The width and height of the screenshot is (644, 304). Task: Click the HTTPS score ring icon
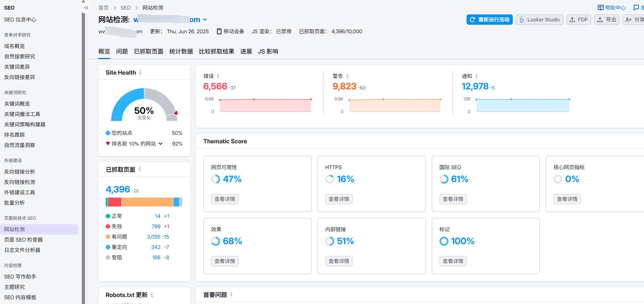pyautogui.click(x=330, y=179)
